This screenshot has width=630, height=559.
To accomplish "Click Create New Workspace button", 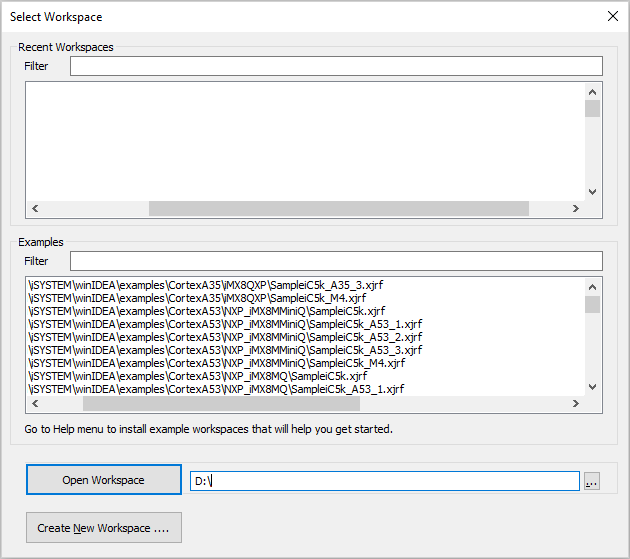I will [103, 528].
